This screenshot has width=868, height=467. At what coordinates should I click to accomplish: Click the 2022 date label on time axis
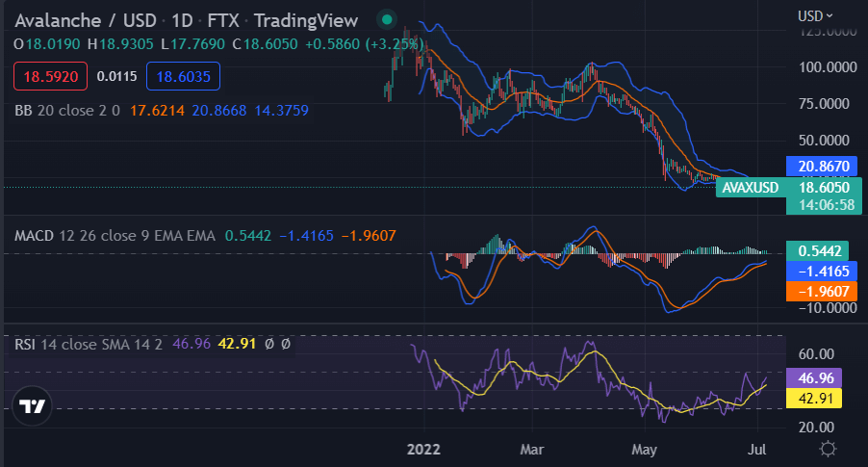click(423, 450)
